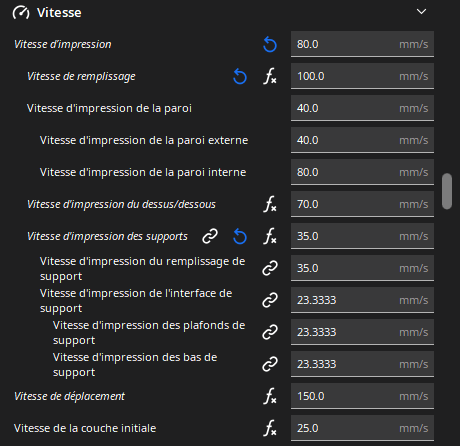Click the Vitesse de déplacement 150.0 field
This screenshot has width=460, height=446.
pyautogui.click(x=362, y=396)
